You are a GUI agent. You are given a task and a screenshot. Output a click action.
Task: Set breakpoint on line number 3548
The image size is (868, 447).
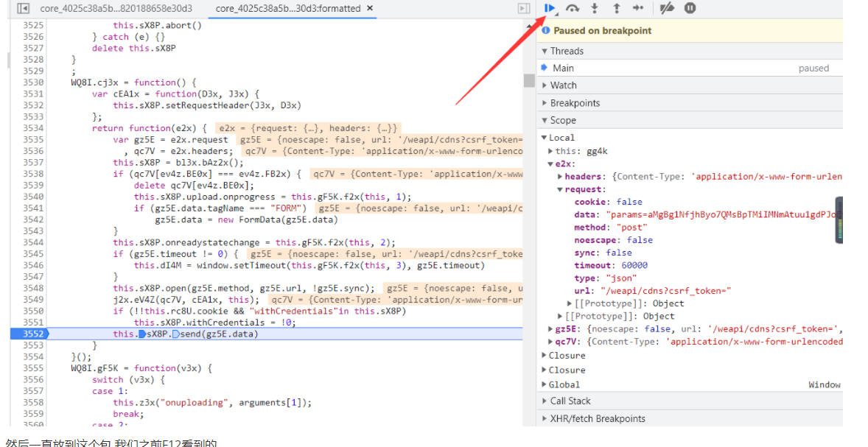[33, 288]
